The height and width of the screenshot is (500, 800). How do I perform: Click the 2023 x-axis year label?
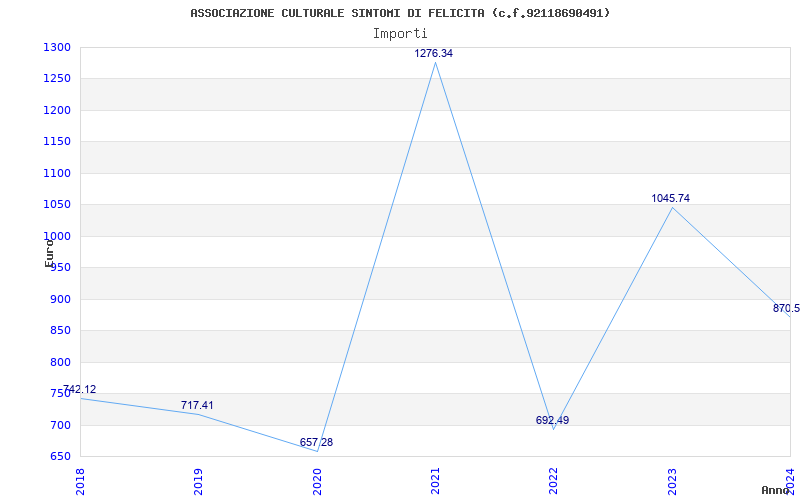pyautogui.click(x=672, y=481)
